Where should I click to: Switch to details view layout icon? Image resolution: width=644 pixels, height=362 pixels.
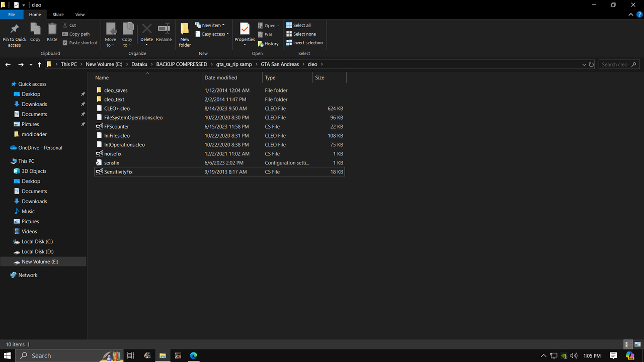[628, 344]
